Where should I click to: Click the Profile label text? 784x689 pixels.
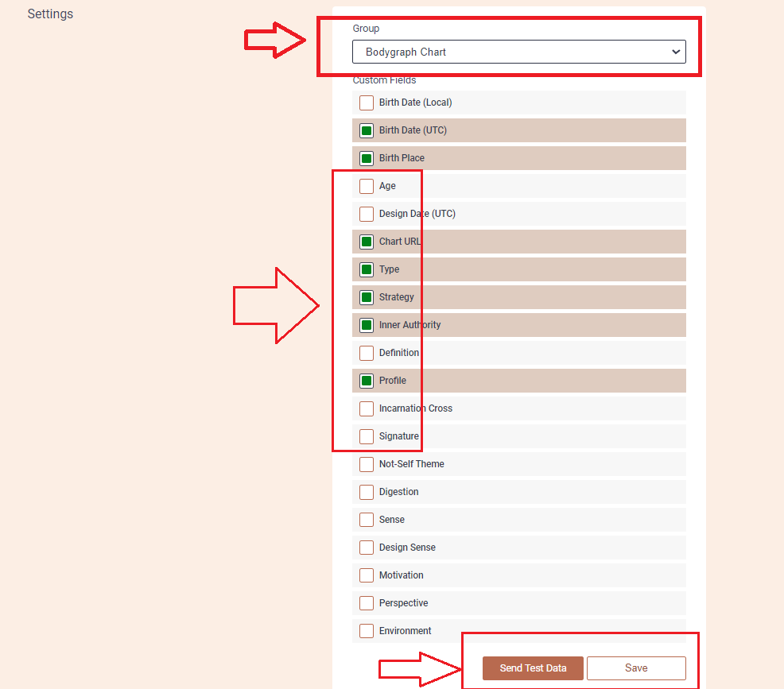click(393, 381)
